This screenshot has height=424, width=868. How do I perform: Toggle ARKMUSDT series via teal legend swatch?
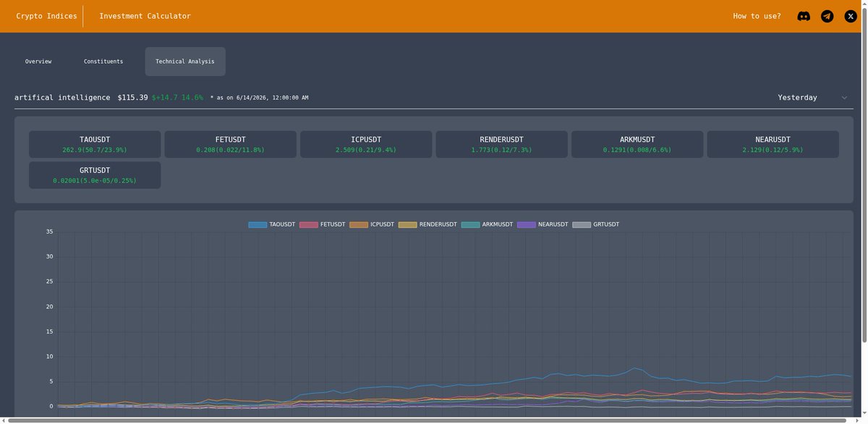coord(471,224)
